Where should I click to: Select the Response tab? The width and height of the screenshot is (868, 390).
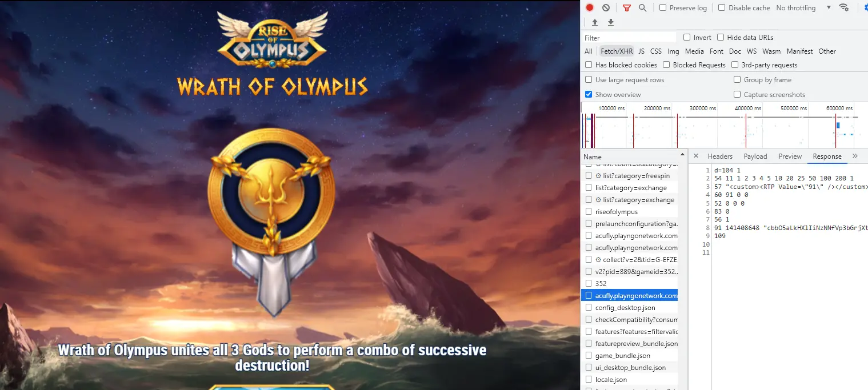point(827,156)
